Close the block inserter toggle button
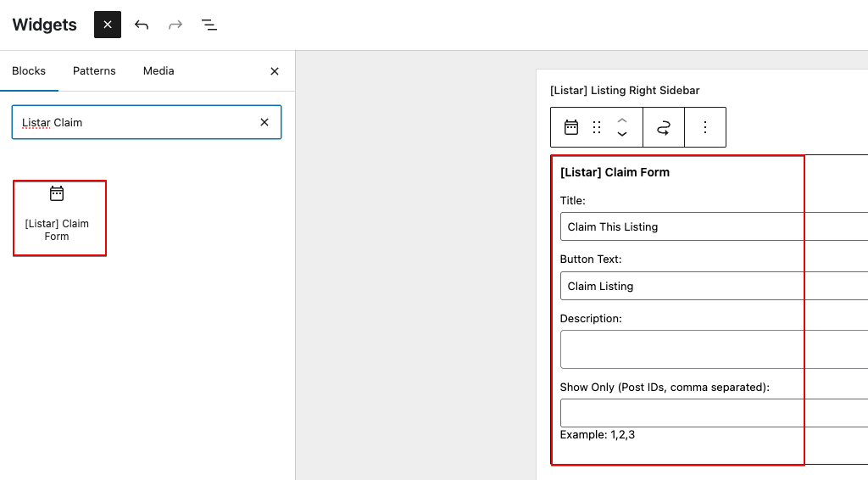This screenshot has width=868, height=480. tap(108, 25)
